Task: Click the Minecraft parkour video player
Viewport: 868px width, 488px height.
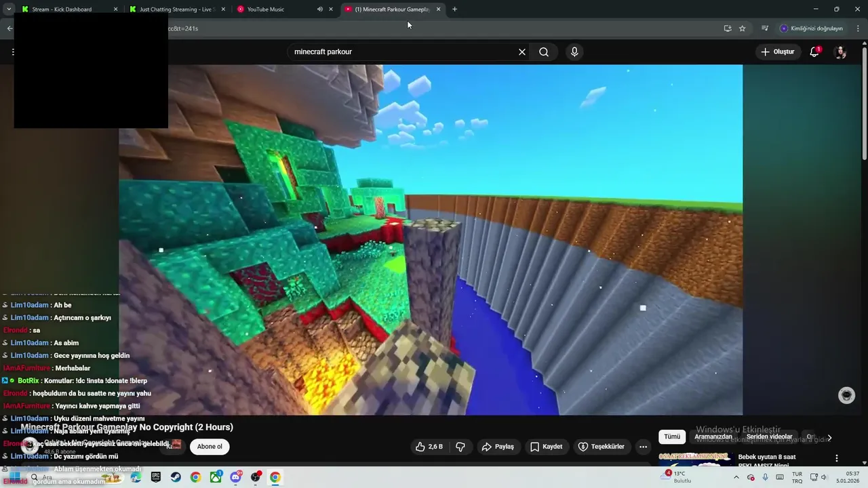Action: (431, 240)
